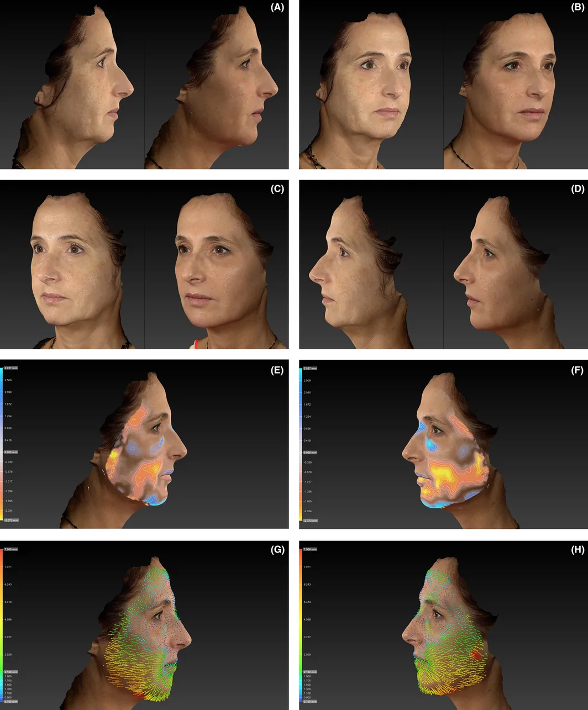
Task: Click the 1.672 scale value in panel E
Action: coord(8,404)
